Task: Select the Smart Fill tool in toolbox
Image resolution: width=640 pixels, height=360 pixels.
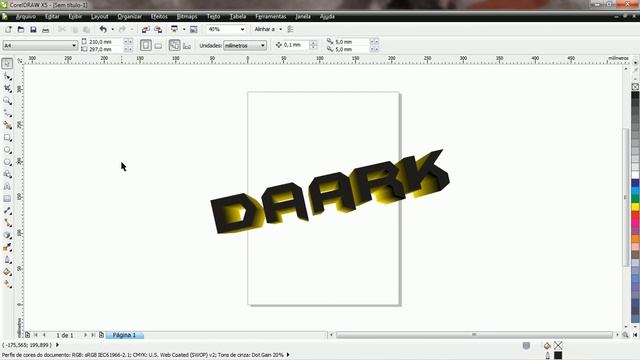Action: pyautogui.click(x=7, y=125)
